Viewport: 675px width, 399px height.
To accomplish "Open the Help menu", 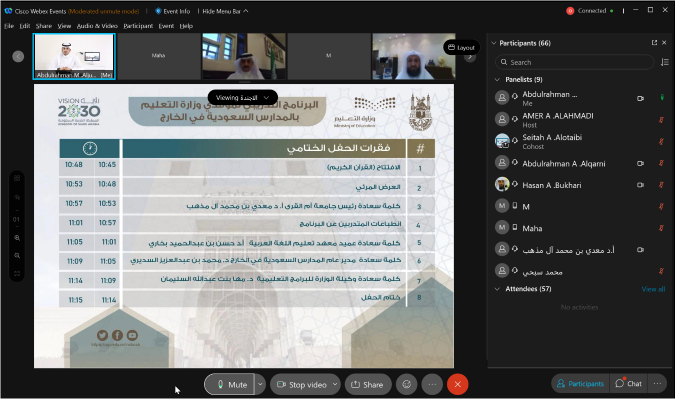I will [186, 26].
